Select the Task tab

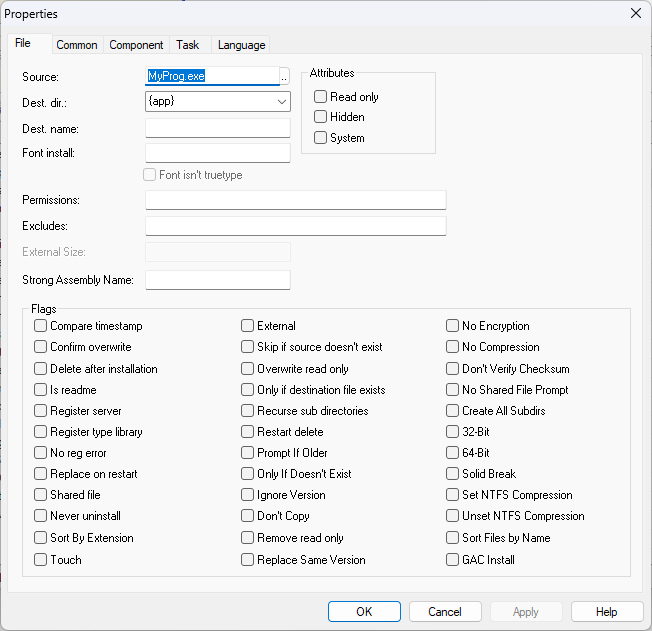click(x=188, y=45)
